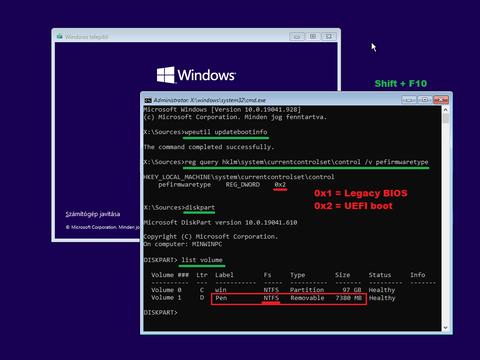Click the 'Info' column header

(x=418, y=275)
